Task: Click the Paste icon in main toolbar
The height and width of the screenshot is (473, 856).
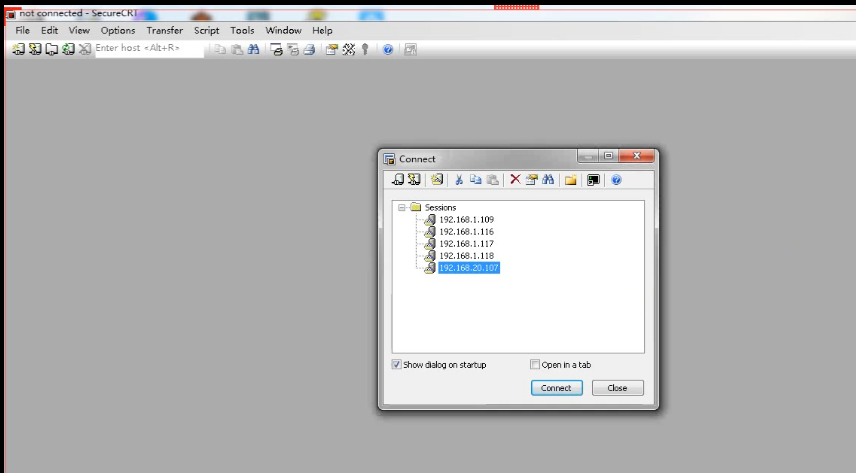Action: pyautogui.click(x=237, y=50)
